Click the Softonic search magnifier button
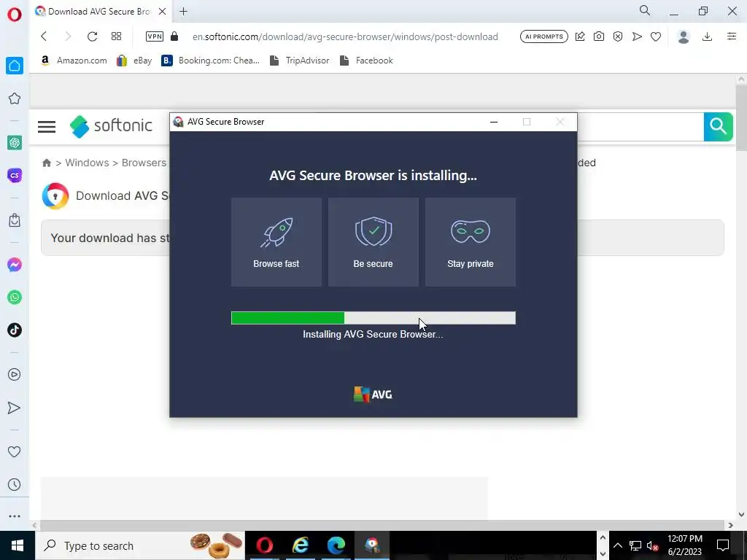The image size is (747, 560). click(x=718, y=127)
